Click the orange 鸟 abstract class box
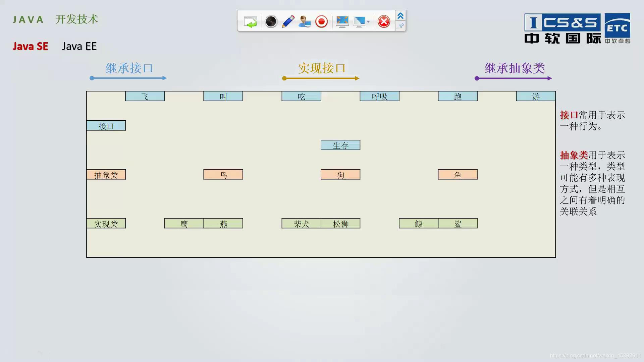 click(223, 174)
